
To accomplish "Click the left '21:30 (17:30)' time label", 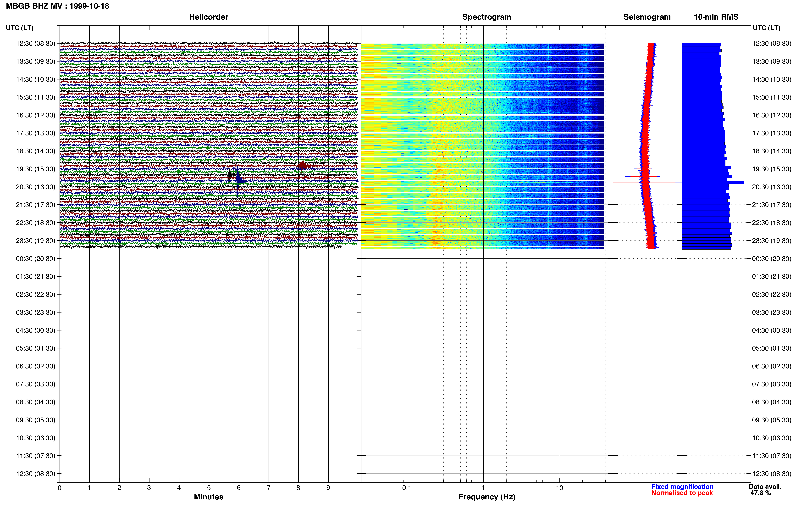I will [36, 205].
